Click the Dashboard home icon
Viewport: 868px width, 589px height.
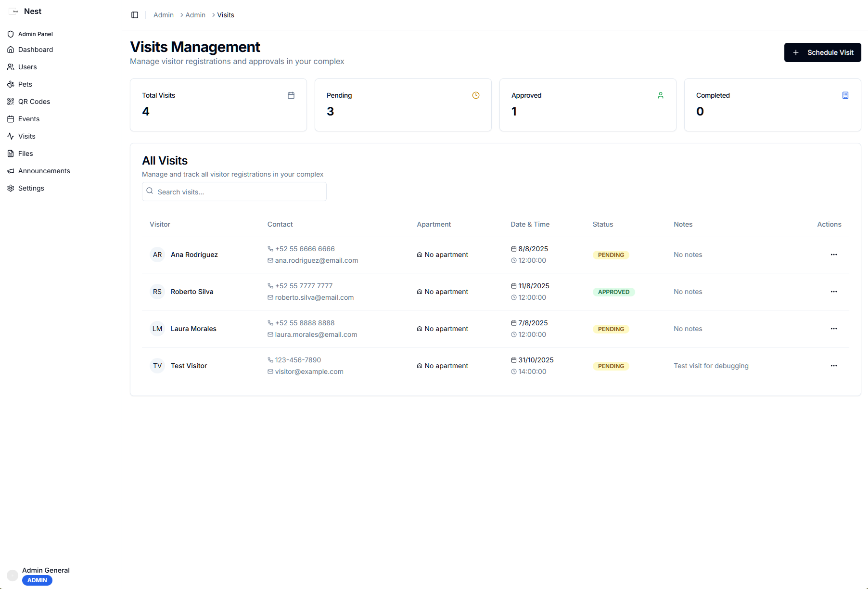click(x=11, y=50)
